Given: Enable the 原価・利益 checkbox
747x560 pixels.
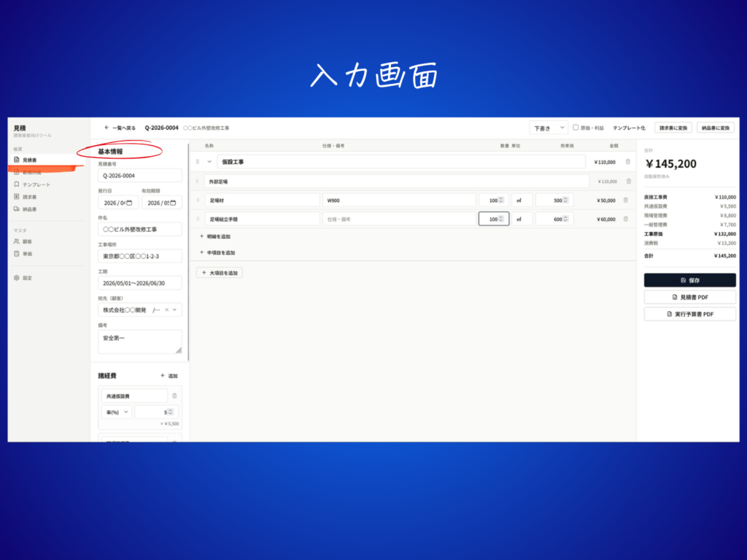Looking at the screenshot, I should (x=576, y=128).
